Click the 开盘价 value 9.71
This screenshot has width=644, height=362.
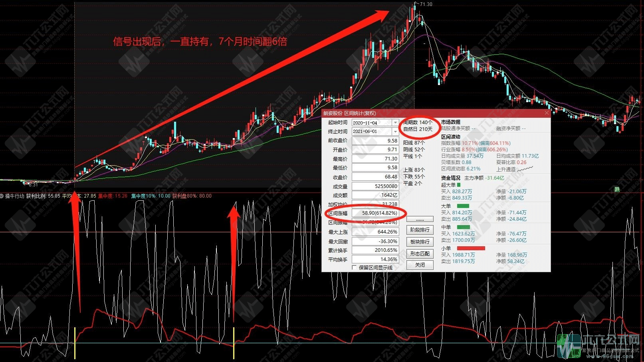pos(375,150)
